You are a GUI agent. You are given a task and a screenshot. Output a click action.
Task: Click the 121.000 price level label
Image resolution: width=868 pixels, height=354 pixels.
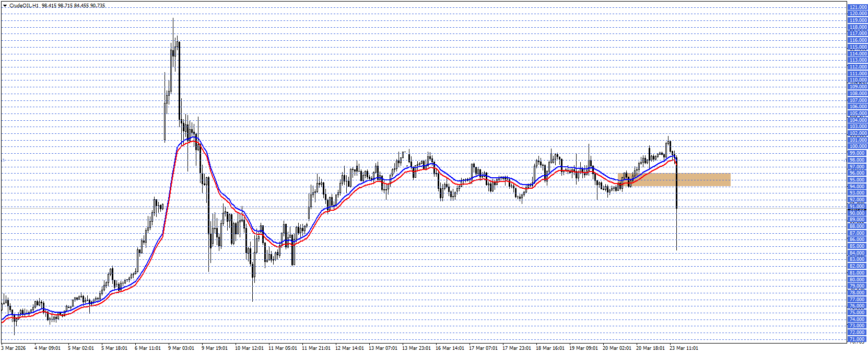[x=858, y=7]
